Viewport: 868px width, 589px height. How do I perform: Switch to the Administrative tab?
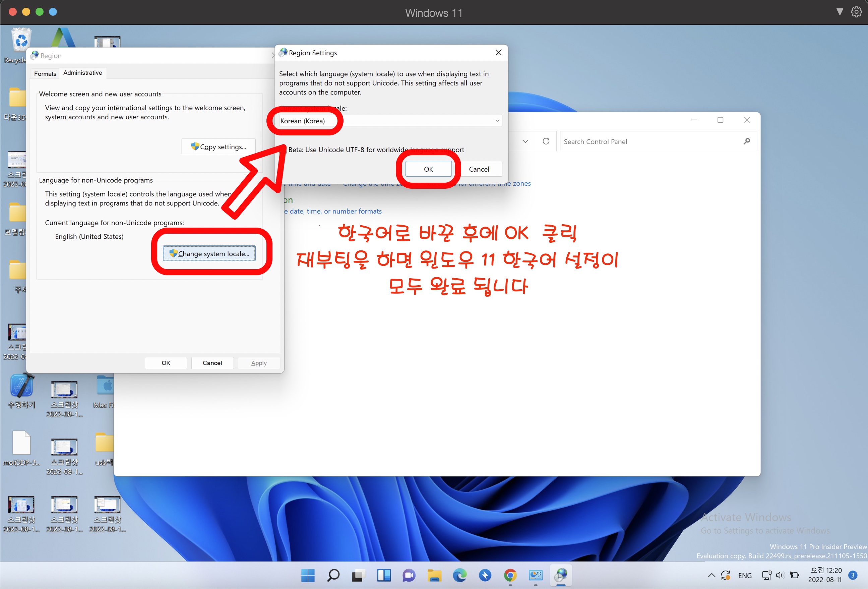[82, 72]
